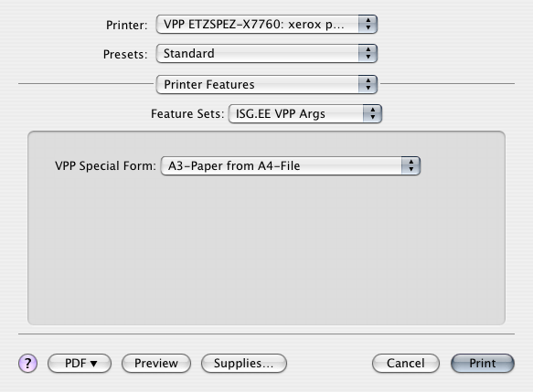
Task: Click the Printer popup double-arrow icon
Action: point(368,24)
